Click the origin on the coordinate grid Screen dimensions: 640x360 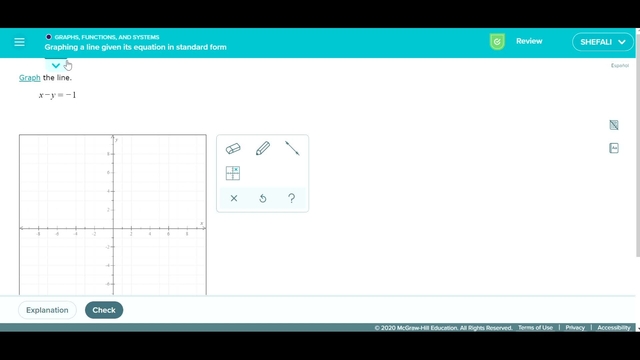point(113,228)
